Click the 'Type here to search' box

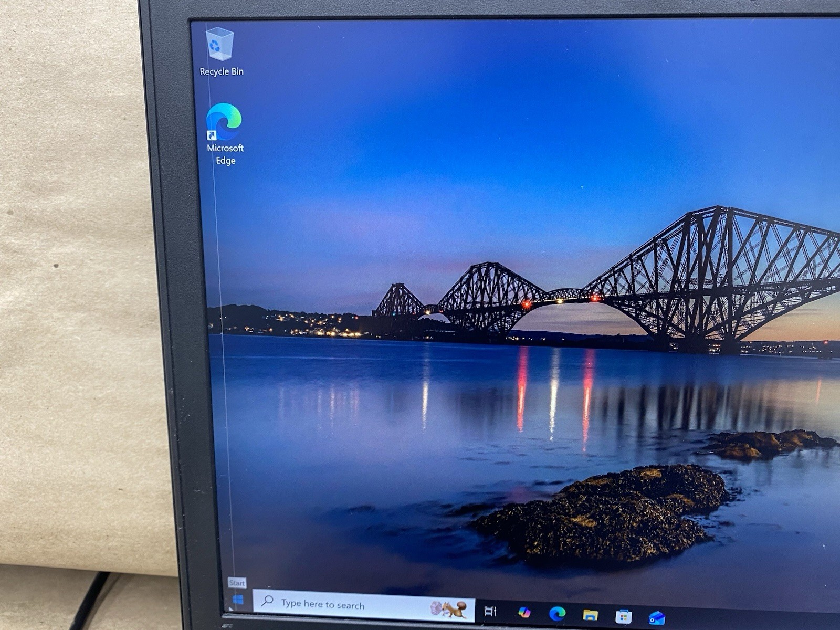click(x=364, y=606)
